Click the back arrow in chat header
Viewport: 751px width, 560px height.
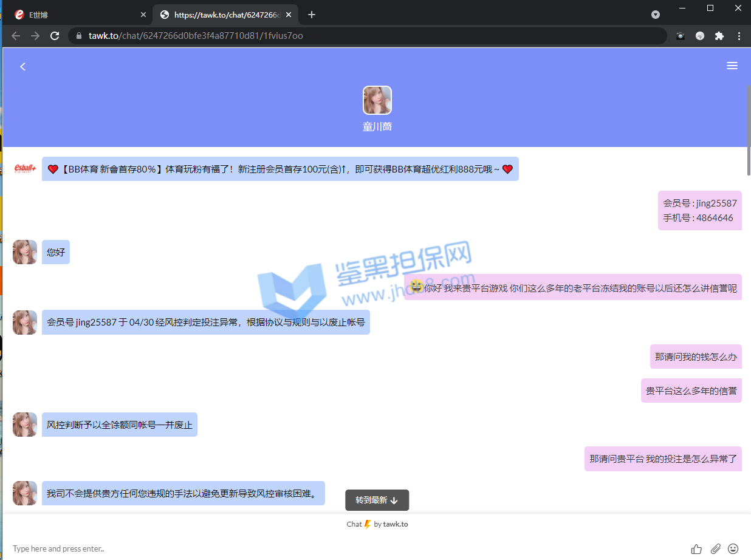pyautogui.click(x=23, y=66)
